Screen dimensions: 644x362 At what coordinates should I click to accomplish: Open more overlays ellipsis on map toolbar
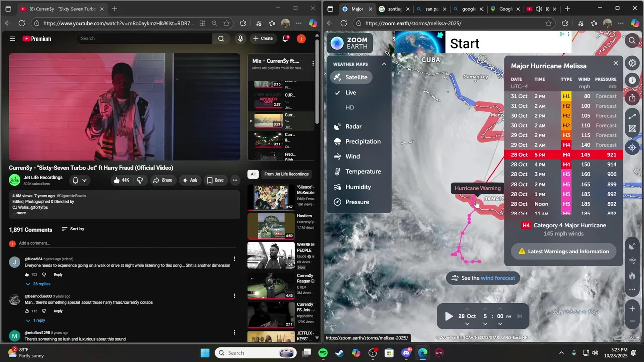(x=632, y=289)
